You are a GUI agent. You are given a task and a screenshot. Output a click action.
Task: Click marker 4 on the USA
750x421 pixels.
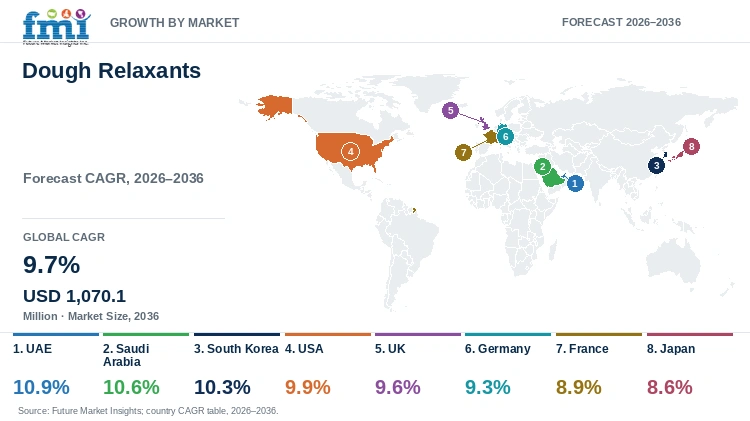point(350,152)
